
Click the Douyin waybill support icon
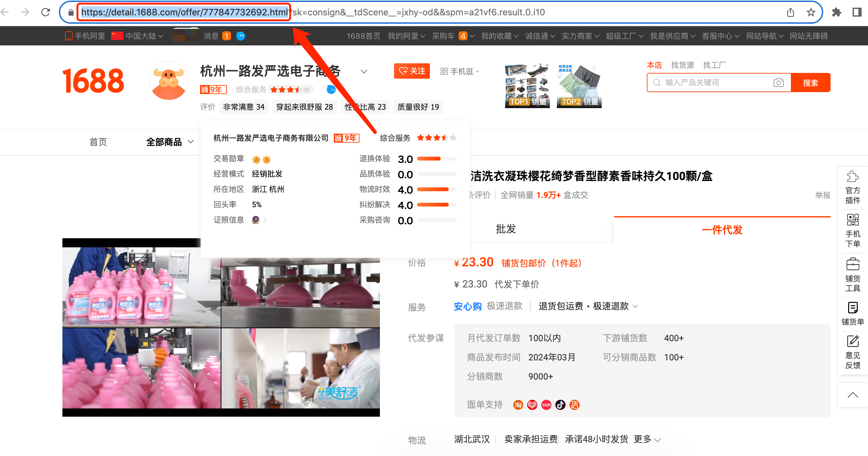(x=560, y=405)
